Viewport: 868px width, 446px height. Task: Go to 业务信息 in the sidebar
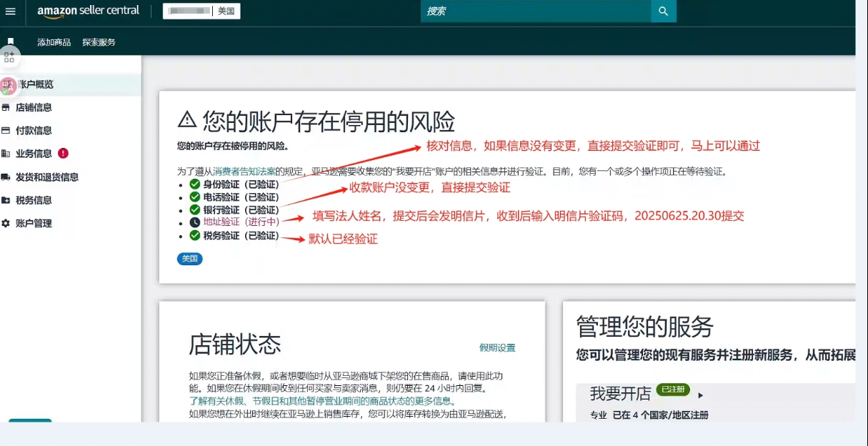pyautogui.click(x=34, y=154)
